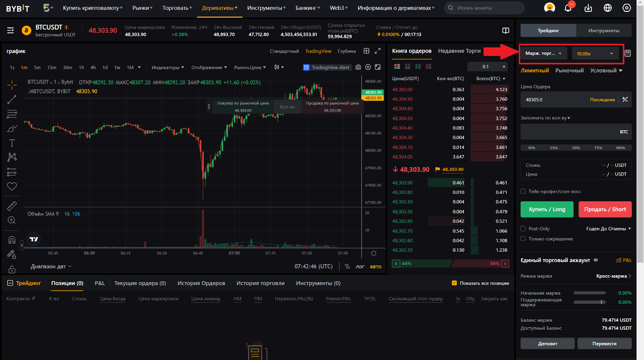The height and width of the screenshot is (360, 644).
Task: Switch to the Tools tab in order panel
Action: [603, 31]
